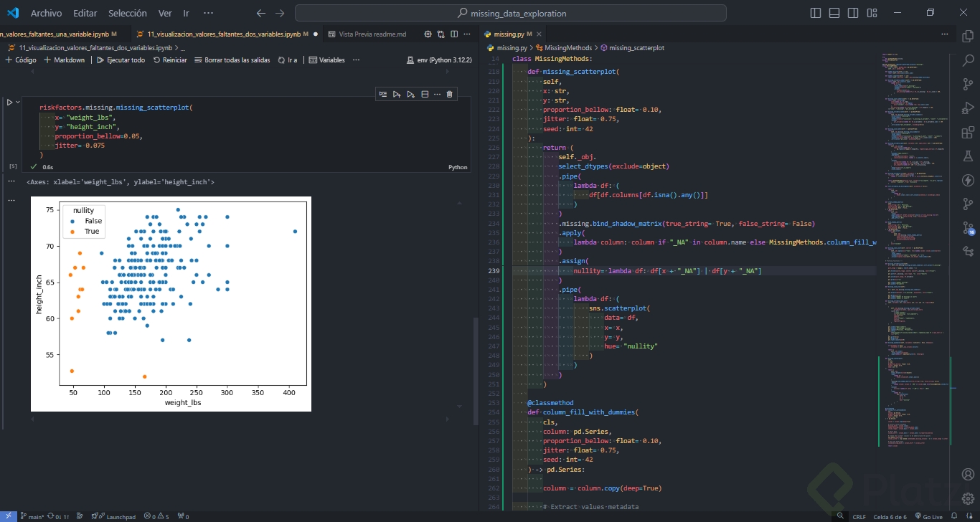Screen dimensions: 980x522
Task: Expand the notebook toolbar overflow menu
Action: point(356,60)
